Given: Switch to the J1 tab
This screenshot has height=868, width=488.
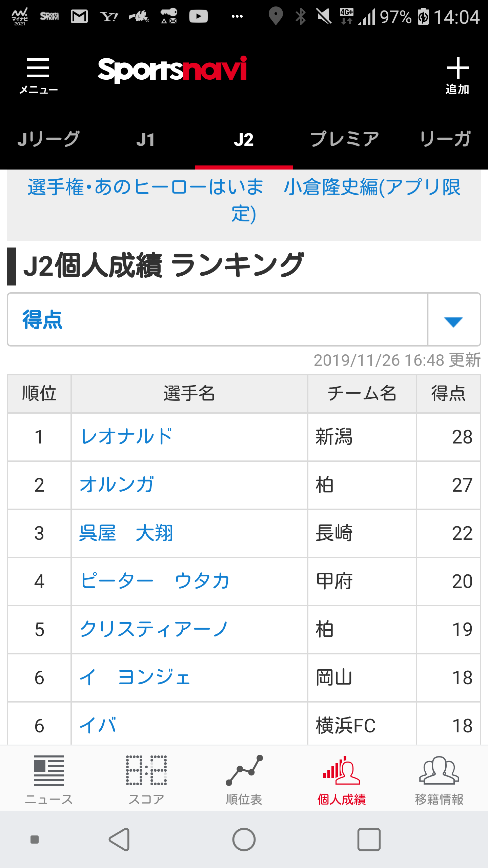Looking at the screenshot, I should 146,140.
